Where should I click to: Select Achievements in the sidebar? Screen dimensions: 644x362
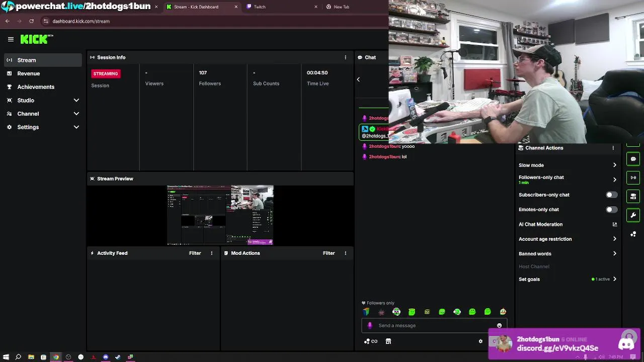pos(43,87)
